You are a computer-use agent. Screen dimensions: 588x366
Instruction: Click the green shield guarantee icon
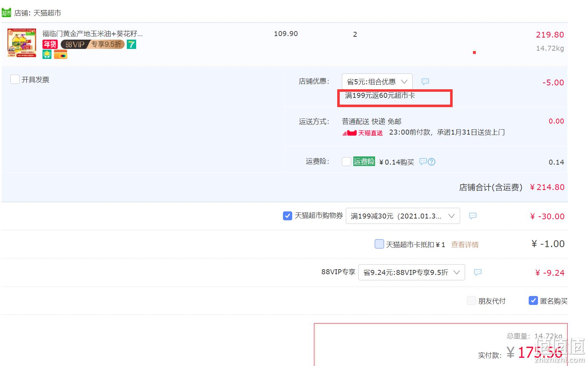coord(47,55)
